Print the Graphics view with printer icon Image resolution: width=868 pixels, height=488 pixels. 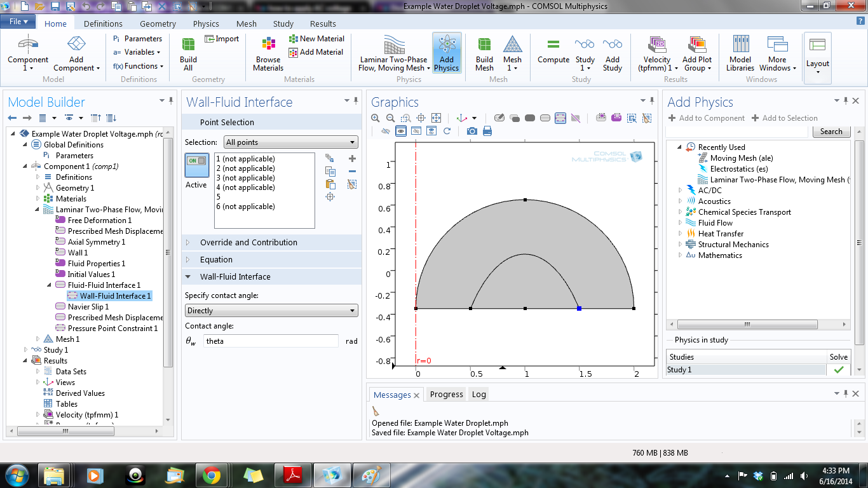(x=487, y=131)
